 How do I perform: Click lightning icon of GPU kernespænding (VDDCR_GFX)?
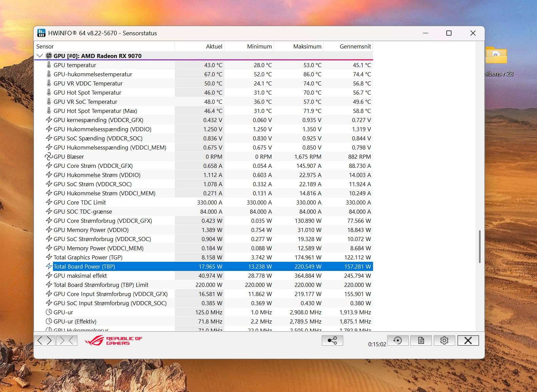click(49, 120)
